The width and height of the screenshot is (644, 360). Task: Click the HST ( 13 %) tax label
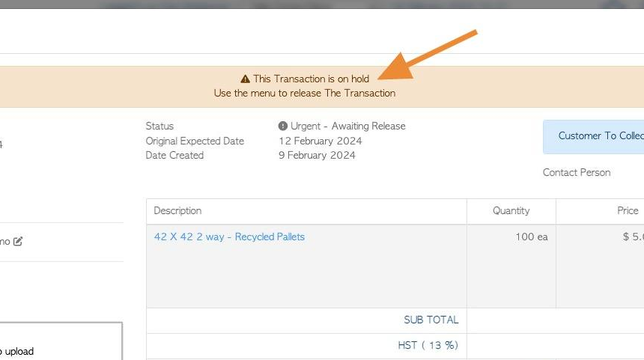428,345
